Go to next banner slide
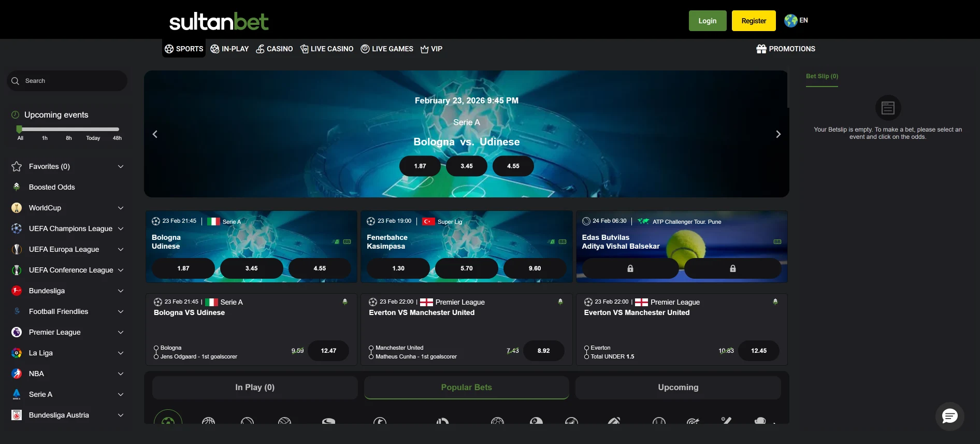 point(778,134)
